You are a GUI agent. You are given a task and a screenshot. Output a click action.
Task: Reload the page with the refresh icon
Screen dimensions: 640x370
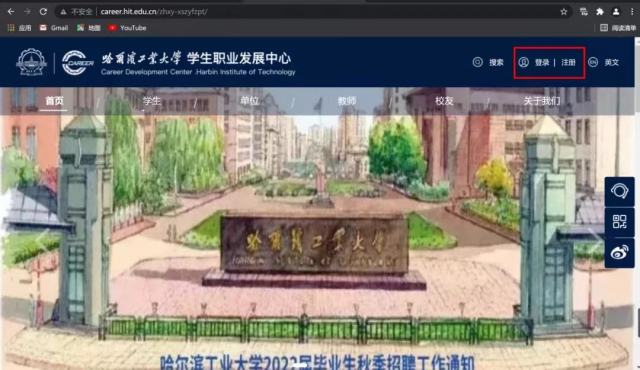click(43, 12)
